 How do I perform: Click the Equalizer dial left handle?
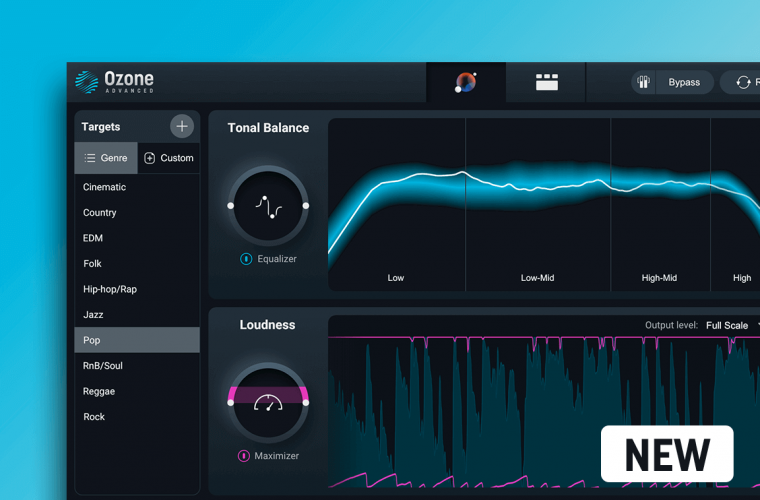tap(231, 206)
